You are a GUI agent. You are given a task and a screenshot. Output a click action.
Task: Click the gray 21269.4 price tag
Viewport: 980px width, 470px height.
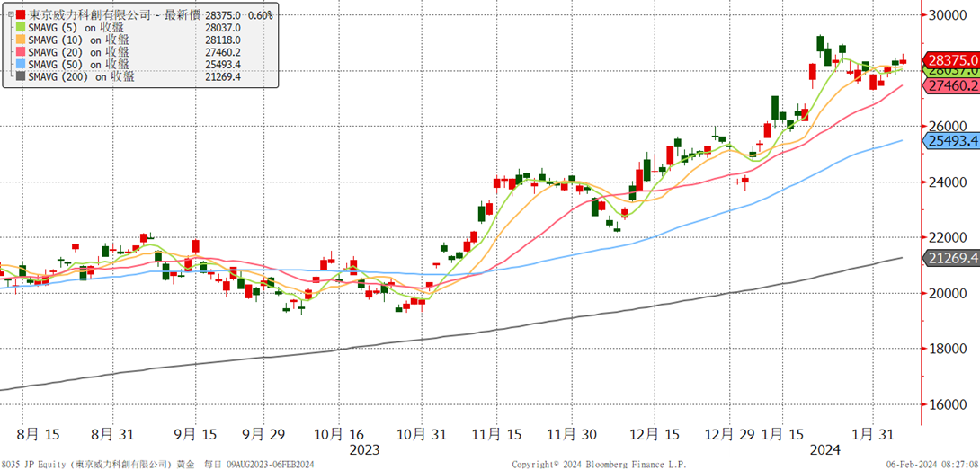pyautogui.click(x=950, y=258)
